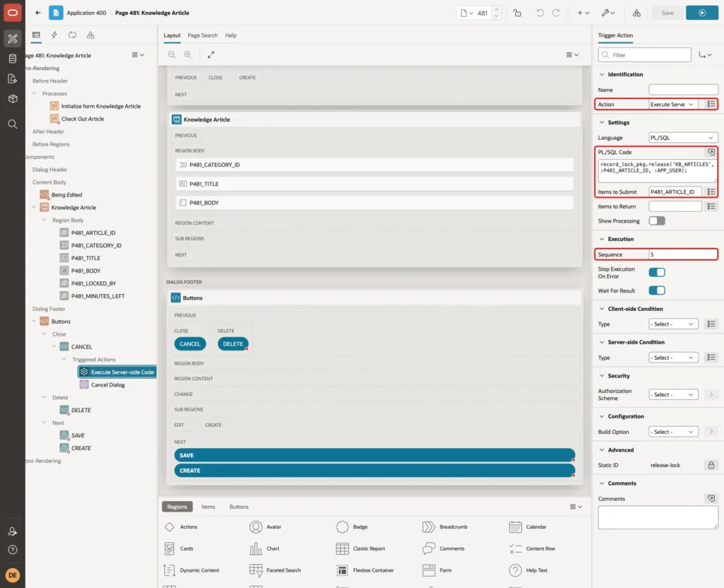Select CANCEL button in layout
Screen dimensions: 724x588
(x=189, y=344)
